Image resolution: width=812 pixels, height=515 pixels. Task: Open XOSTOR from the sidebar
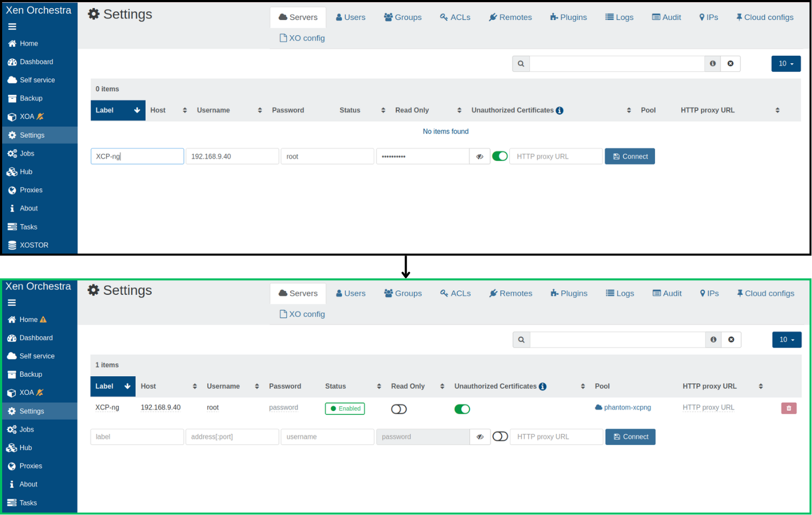coord(34,245)
